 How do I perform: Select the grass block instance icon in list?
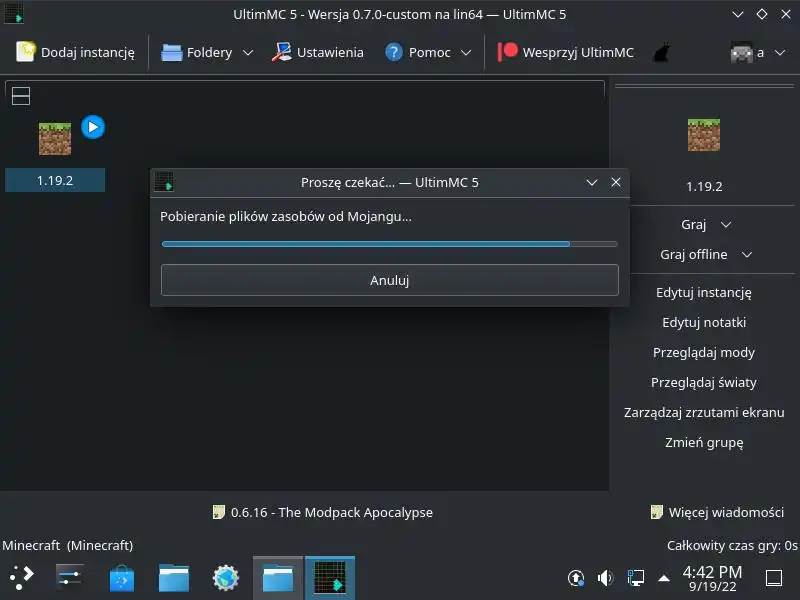point(55,139)
